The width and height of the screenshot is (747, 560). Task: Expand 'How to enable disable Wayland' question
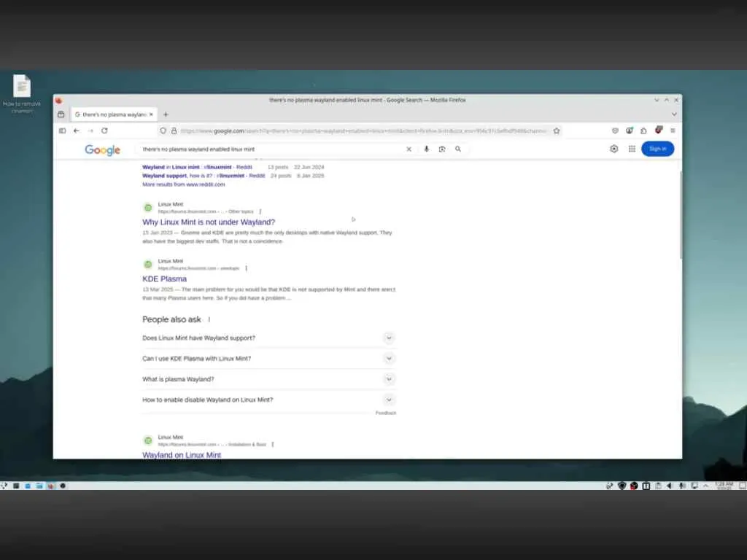coord(269,400)
